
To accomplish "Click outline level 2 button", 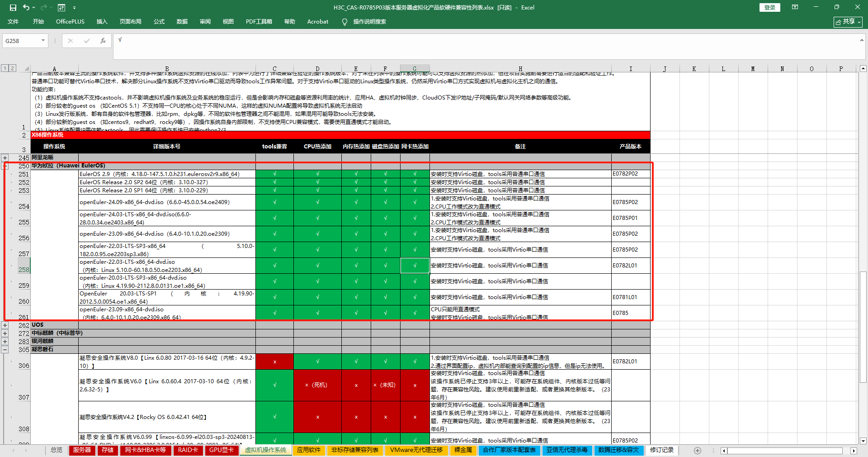I will (x=12, y=68).
